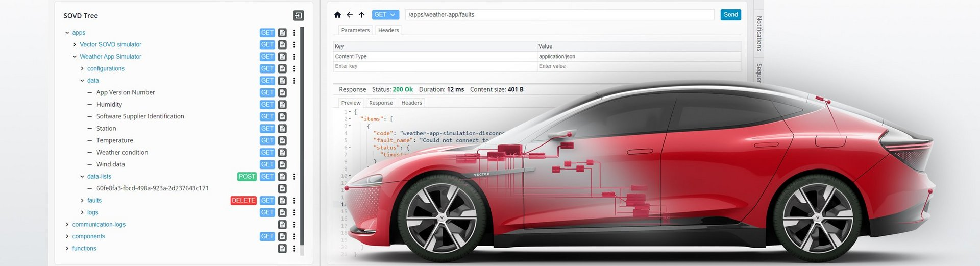Collapse Weather App Simulator node
The width and height of the screenshot is (980, 266).
pyautogui.click(x=75, y=57)
